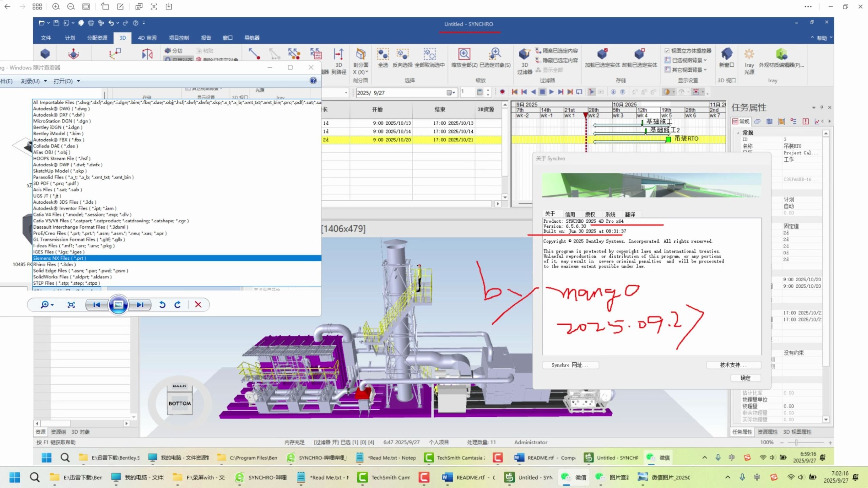This screenshot has width=868, height=488.
Task: Toggle the loop playback button
Action: coord(579,92)
